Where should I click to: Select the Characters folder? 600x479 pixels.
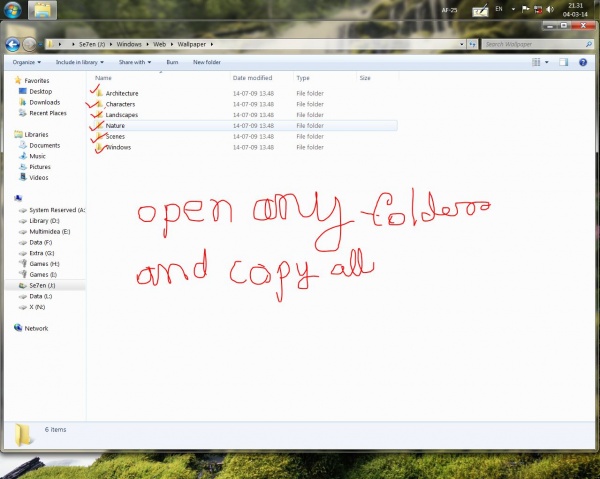coord(120,104)
